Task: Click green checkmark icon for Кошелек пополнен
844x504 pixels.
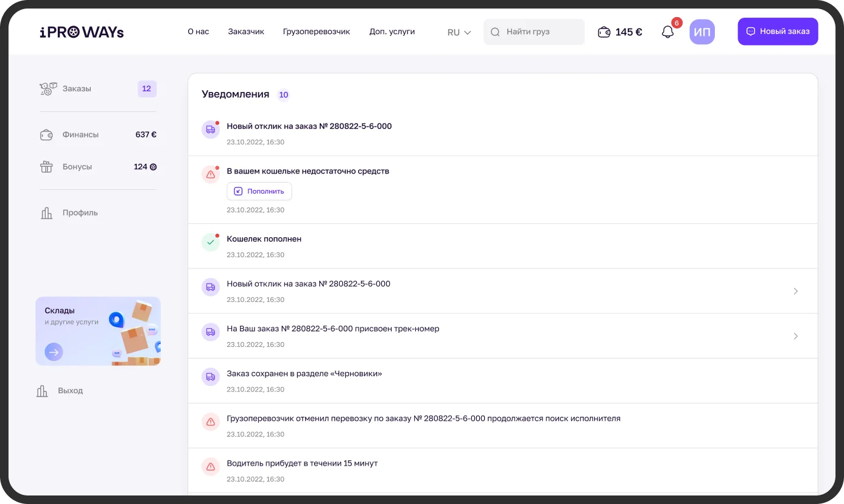Action: 211,242
